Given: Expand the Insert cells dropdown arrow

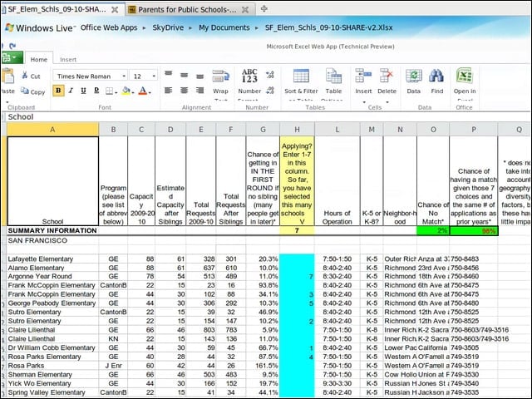Looking at the screenshot, I should [x=364, y=102].
